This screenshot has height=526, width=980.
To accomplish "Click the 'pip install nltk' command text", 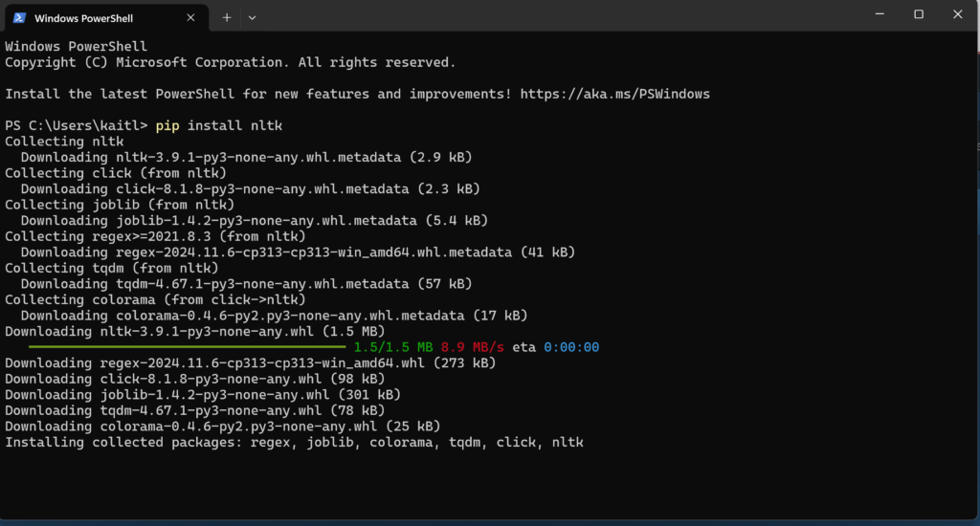I will (219, 125).
